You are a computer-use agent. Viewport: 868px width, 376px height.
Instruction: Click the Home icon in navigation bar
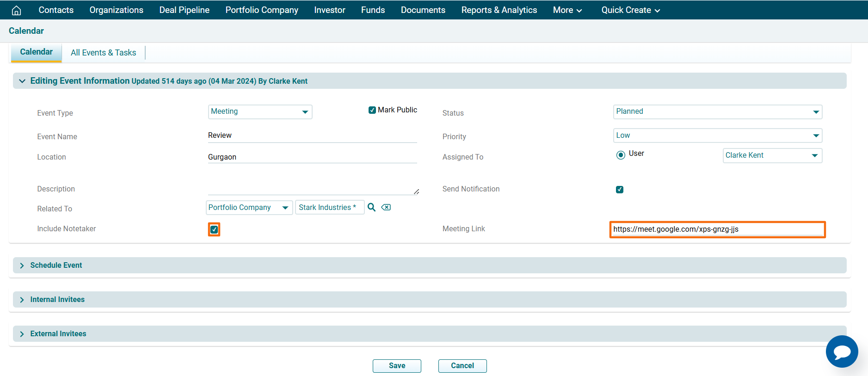click(17, 10)
